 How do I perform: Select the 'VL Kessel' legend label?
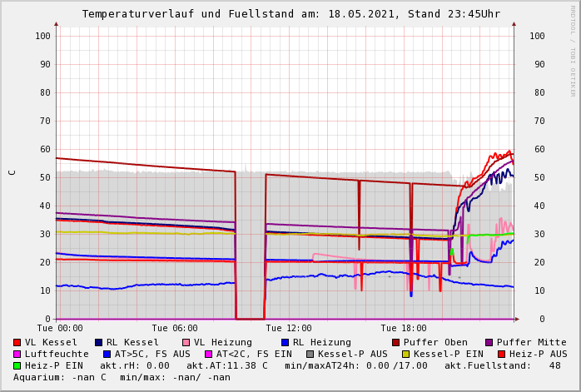(x=51, y=342)
